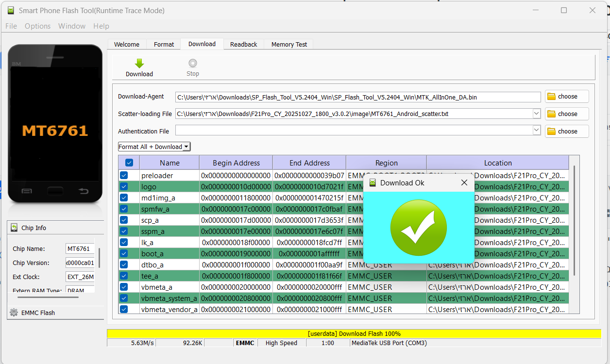Click the EMMC Flash gear icon
The width and height of the screenshot is (610, 364).
click(x=14, y=313)
